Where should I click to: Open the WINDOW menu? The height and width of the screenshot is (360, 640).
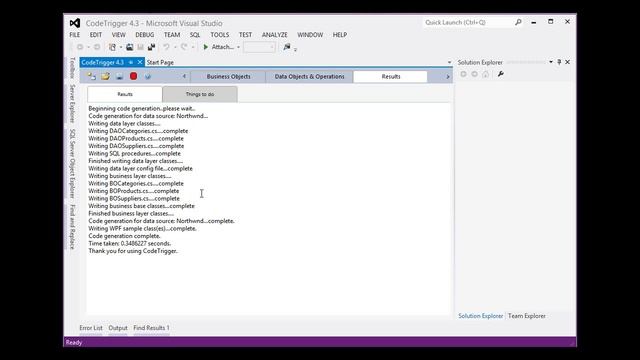click(x=310, y=35)
